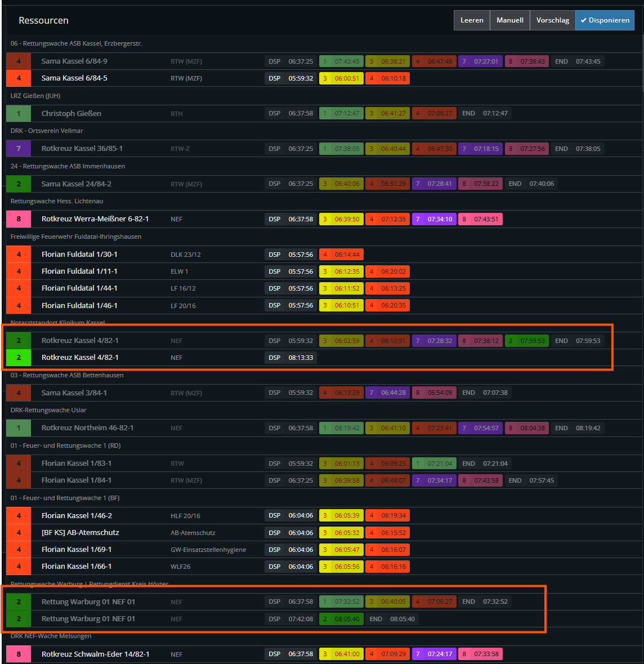The width and height of the screenshot is (644, 664).
Task: Collapse the DRK - Ortsverein Vellmar group
Action: [47, 131]
